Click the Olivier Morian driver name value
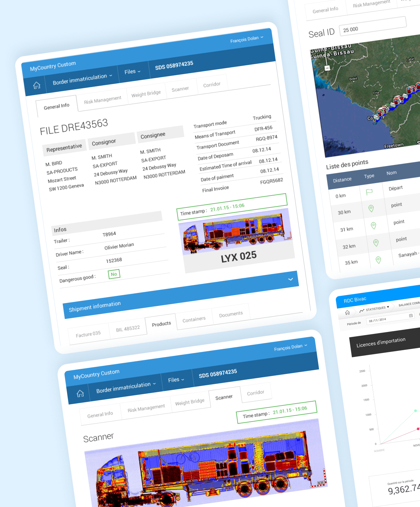Viewport: 420px width, 507px height. tap(119, 246)
